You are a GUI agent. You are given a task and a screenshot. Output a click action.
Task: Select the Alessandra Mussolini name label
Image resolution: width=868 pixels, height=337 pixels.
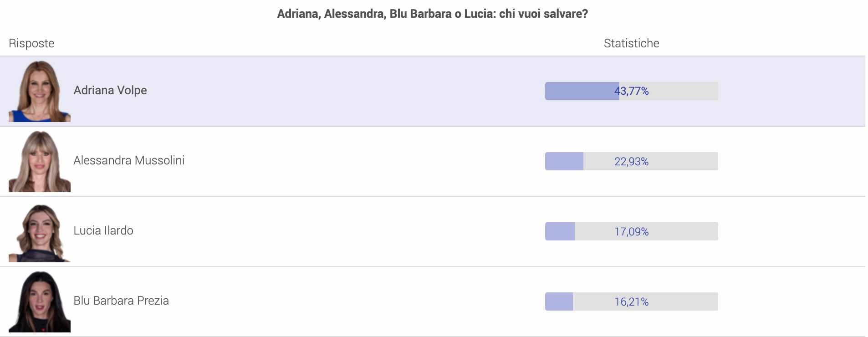click(129, 160)
